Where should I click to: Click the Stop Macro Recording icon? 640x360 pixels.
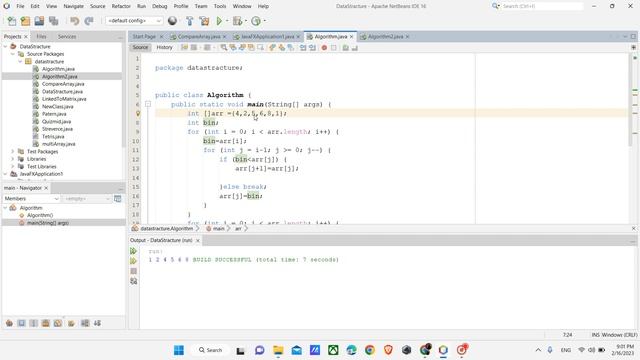click(x=333, y=48)
